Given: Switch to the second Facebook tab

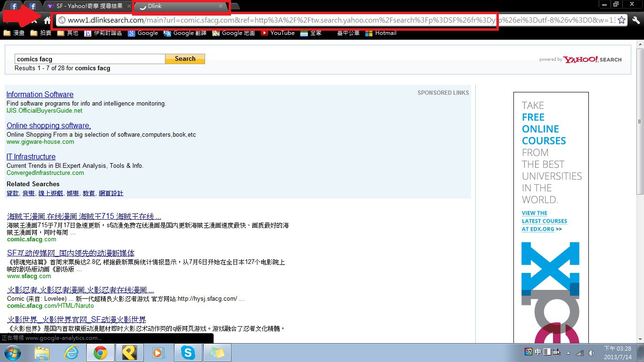Looking at the screenshot, I should point(33,6).
